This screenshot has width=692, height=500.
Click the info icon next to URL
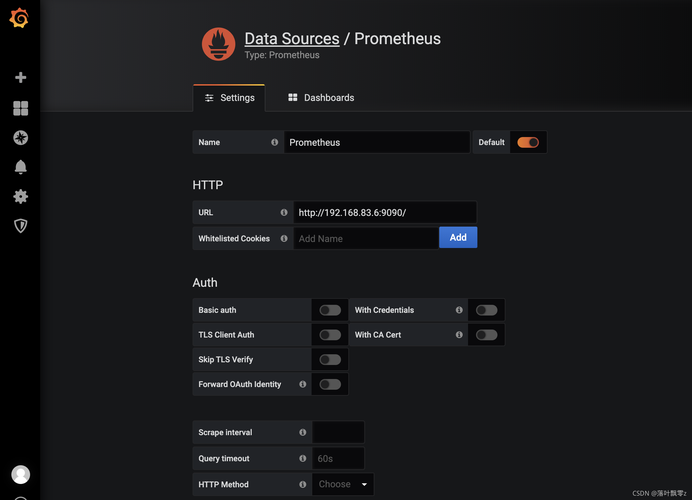[x=284, y=212]
